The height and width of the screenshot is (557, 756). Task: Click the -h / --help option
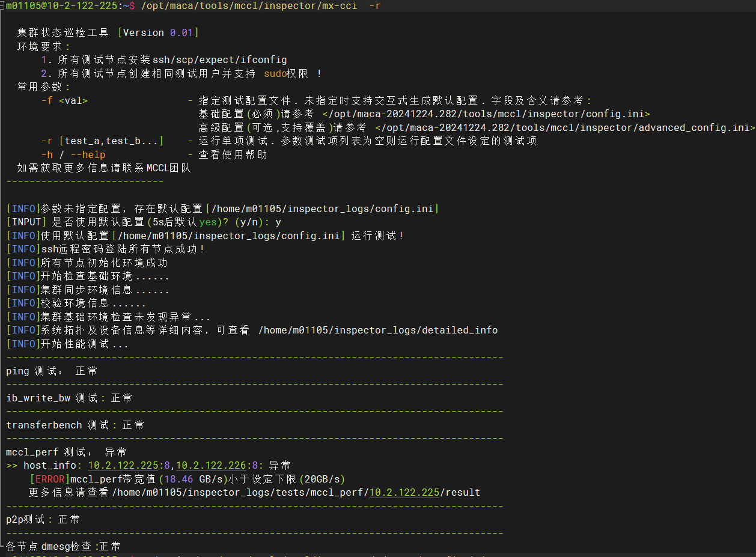(73, 155)
